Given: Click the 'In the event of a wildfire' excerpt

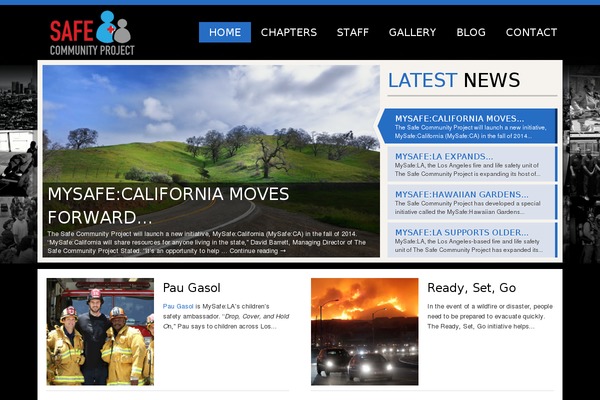Looking at the screenshot, I should [490, 316].
